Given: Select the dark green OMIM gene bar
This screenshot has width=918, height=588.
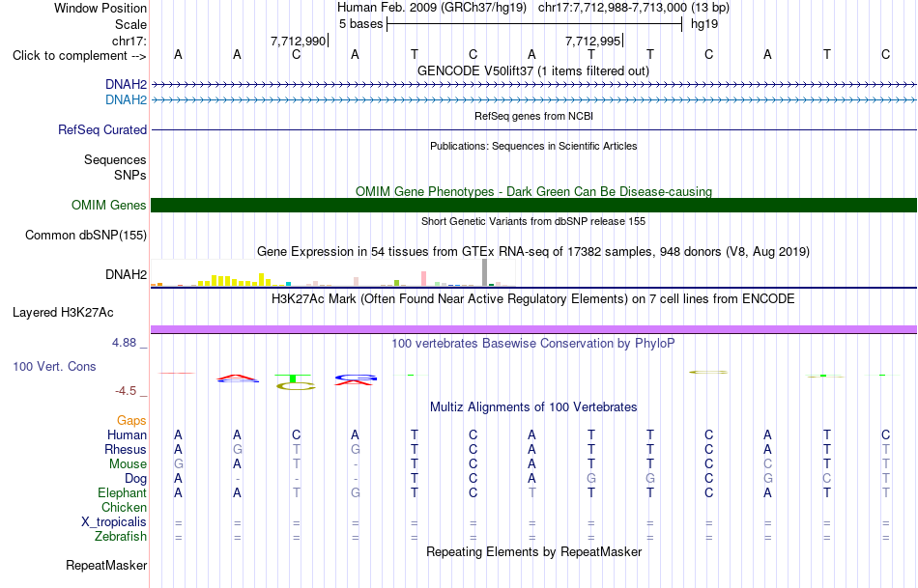Looking at the screenshot, I should [x=533, y=205].
